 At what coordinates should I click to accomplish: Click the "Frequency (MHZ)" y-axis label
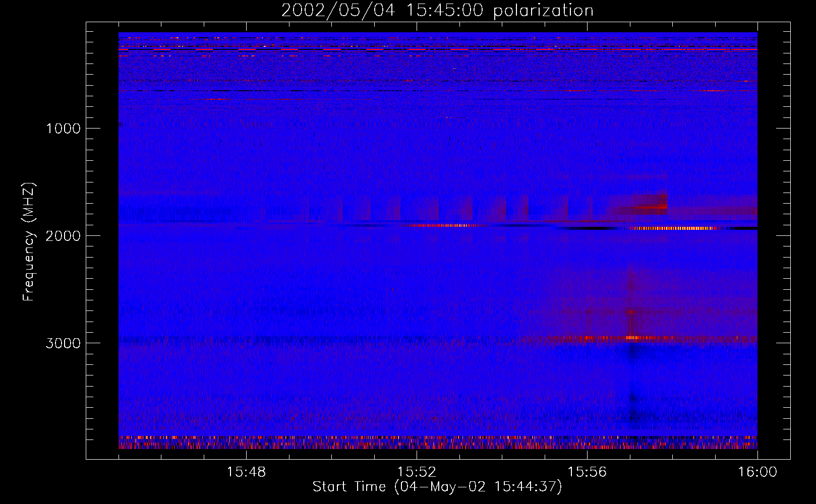(x=29, y=242)
